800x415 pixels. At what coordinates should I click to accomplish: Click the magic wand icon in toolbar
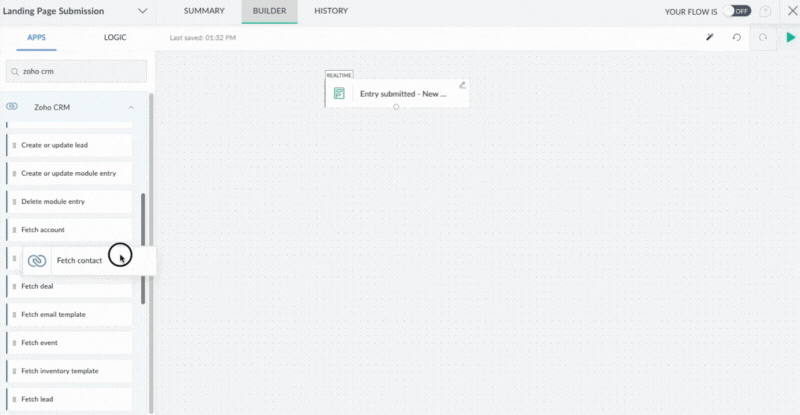click(710, 37)
